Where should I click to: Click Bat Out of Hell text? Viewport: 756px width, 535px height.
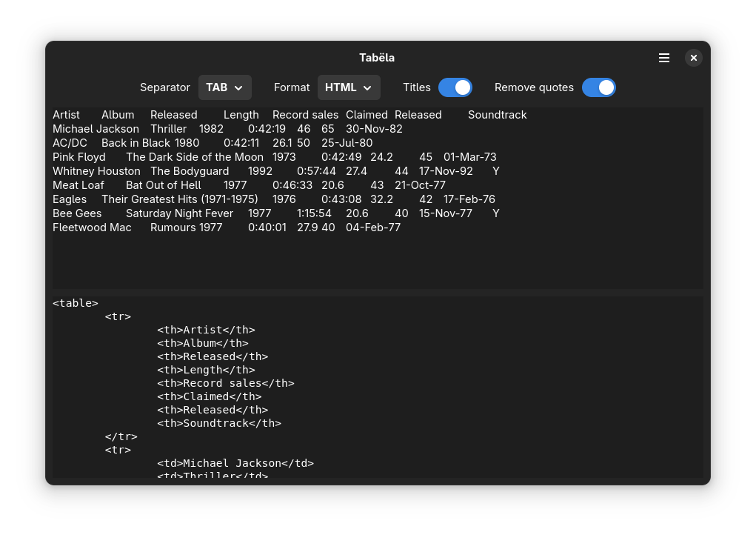click(164, 185)
